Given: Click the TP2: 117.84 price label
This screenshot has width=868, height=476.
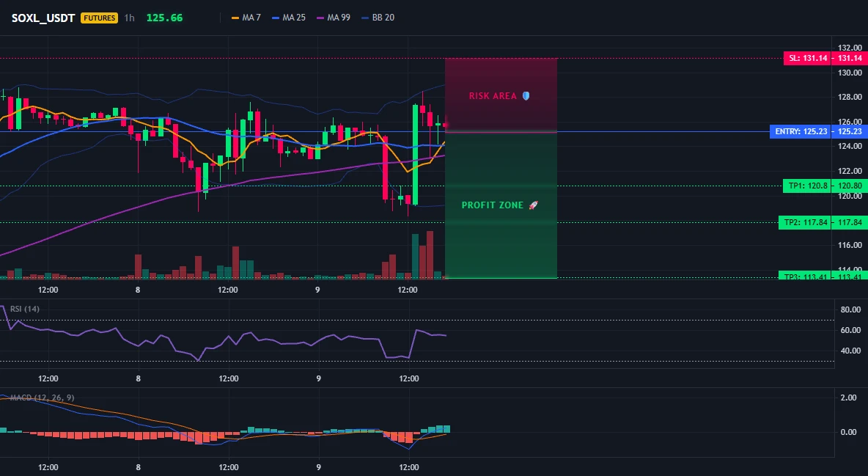Looking at the screenshot, I should (805, 223).
